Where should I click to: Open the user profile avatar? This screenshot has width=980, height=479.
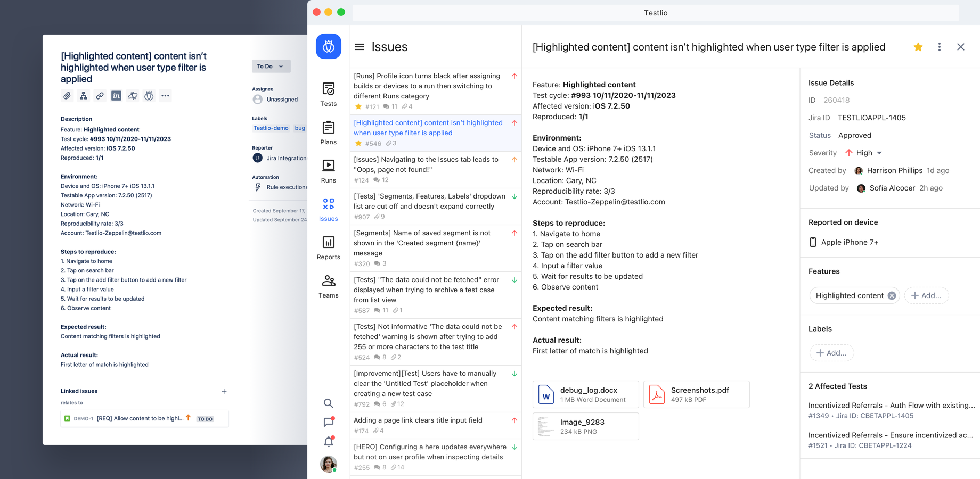pos(329,464)
